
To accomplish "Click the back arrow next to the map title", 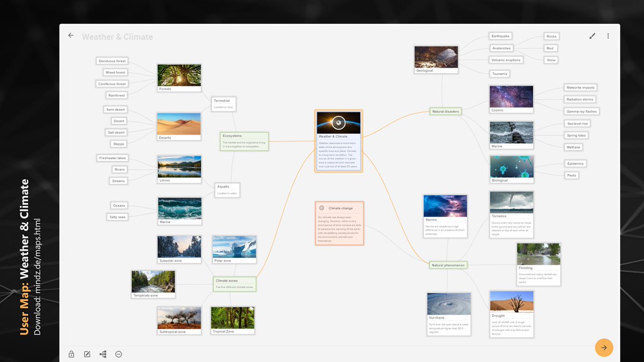I will point(70,35).
